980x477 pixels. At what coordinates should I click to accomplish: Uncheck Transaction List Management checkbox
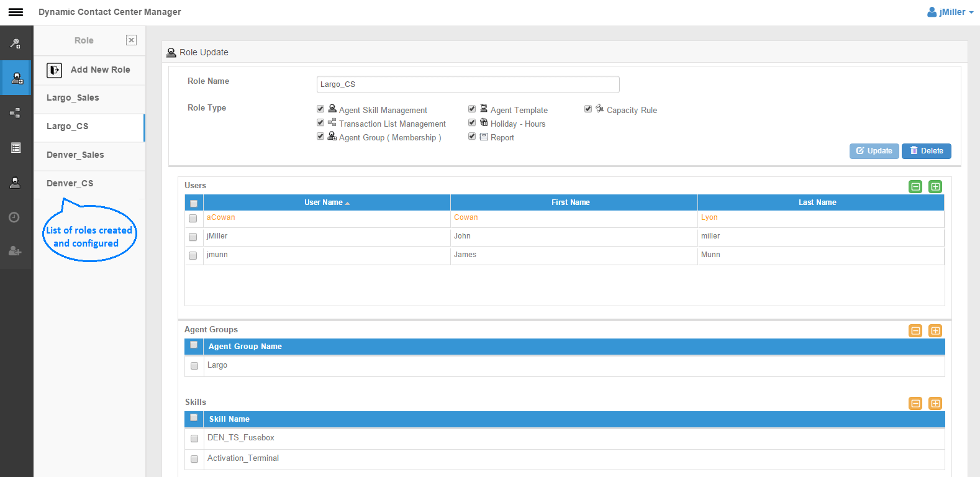[x=320, y=123]
